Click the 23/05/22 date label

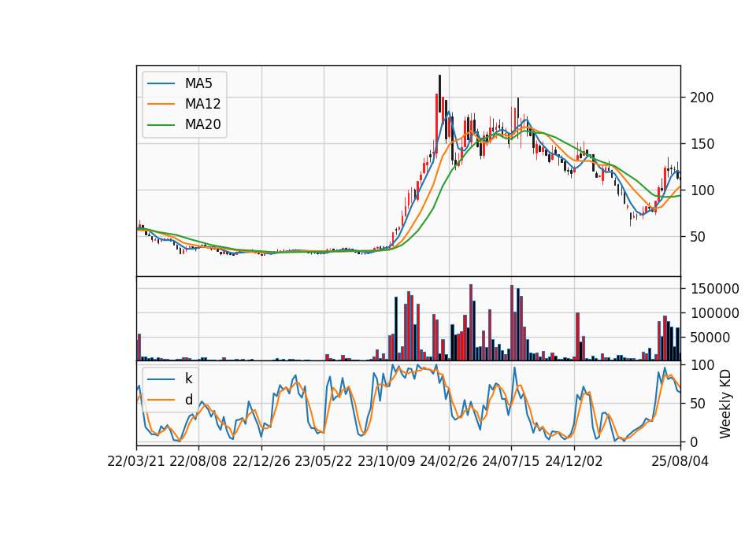coord(324,462)
